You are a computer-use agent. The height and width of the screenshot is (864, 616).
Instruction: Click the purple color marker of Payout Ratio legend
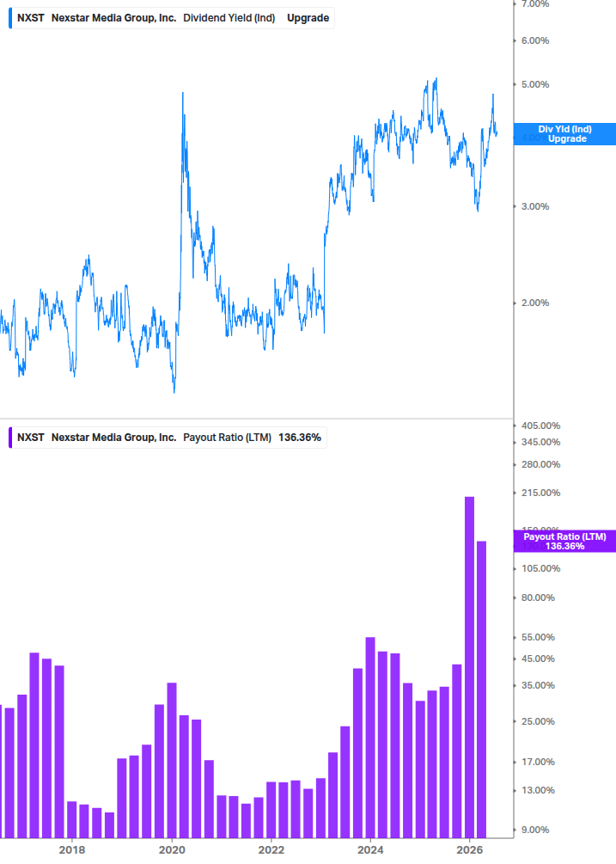point(10,438)
